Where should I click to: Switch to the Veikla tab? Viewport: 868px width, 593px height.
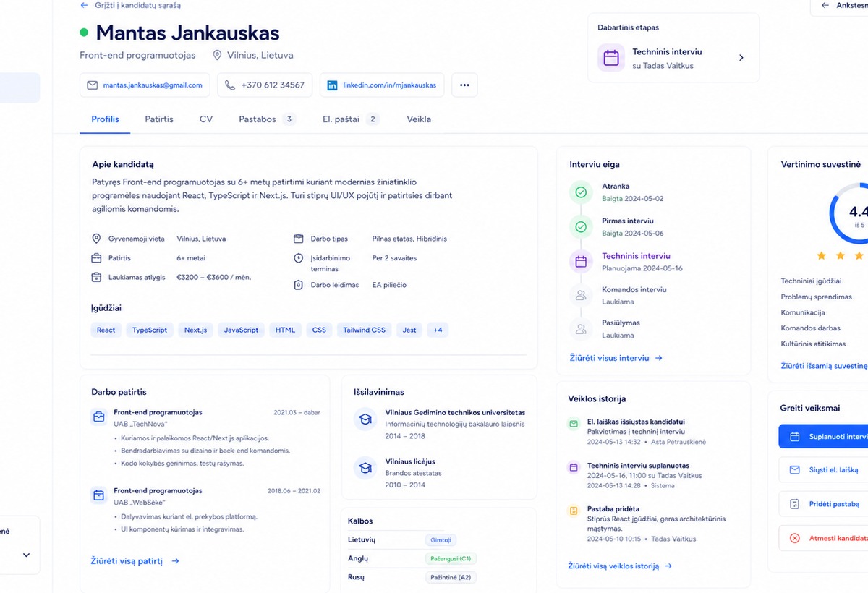419,119
